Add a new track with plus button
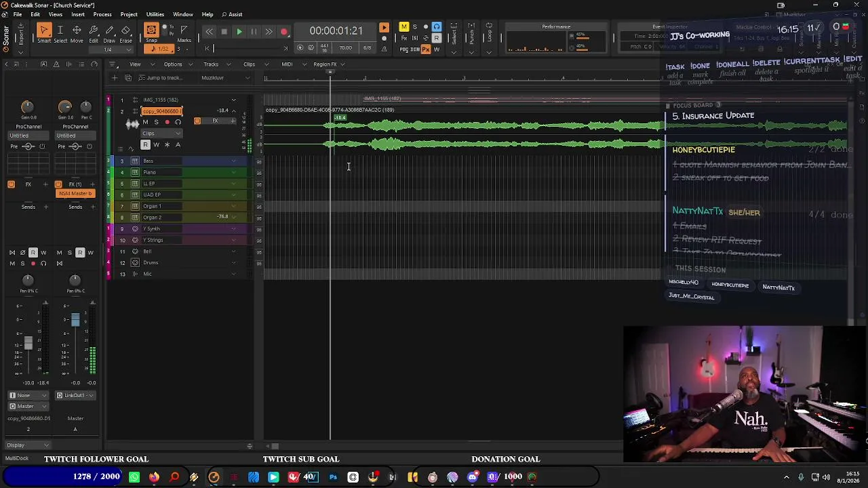The height and width of the screenshot is (488, 868). 114,78
